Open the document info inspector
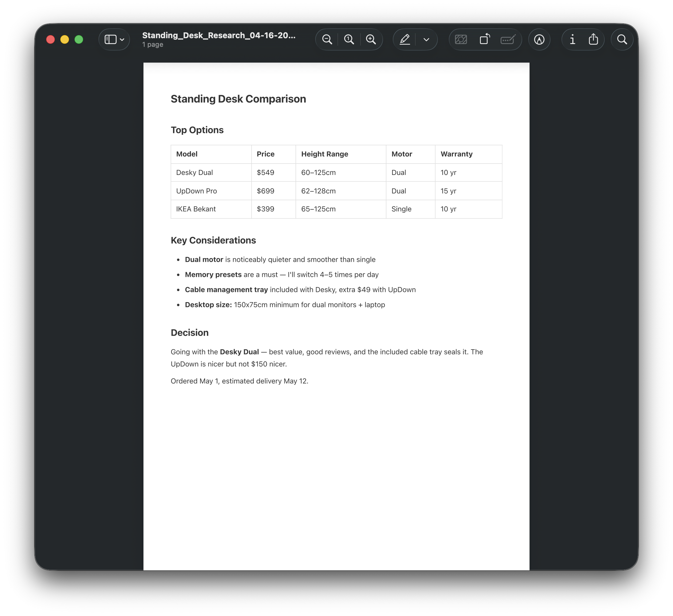Screen dimensions: 673x616 coord(572,39)
